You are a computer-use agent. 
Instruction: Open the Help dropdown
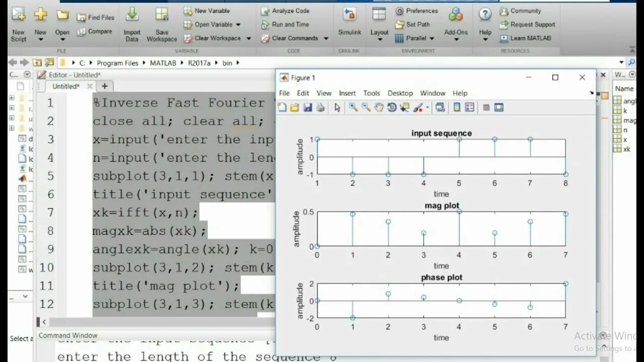(485, 39)
